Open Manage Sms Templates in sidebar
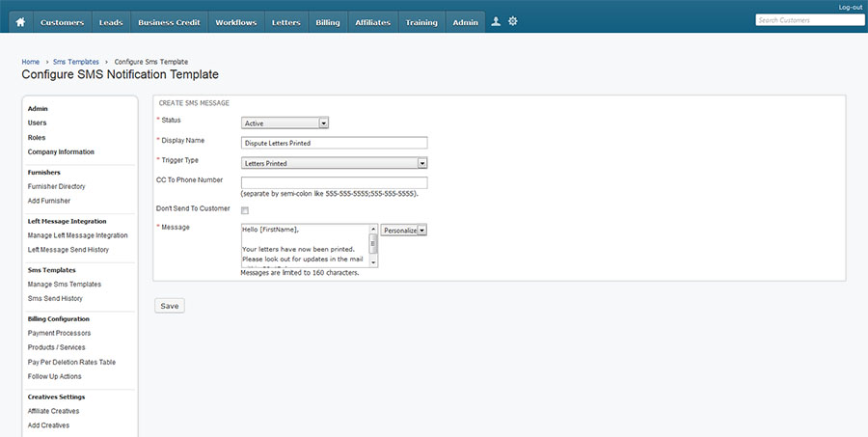Viewport: 868px width, 437px height. (65, 285)
